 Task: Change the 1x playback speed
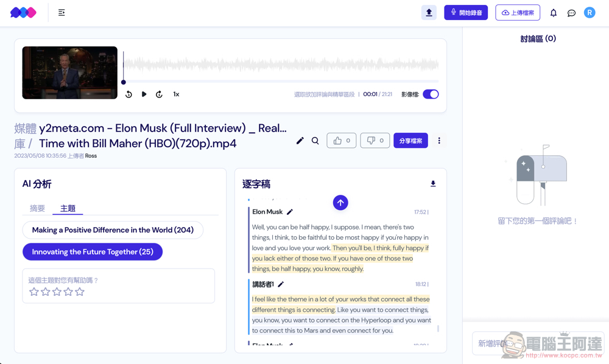coord(176,94)
